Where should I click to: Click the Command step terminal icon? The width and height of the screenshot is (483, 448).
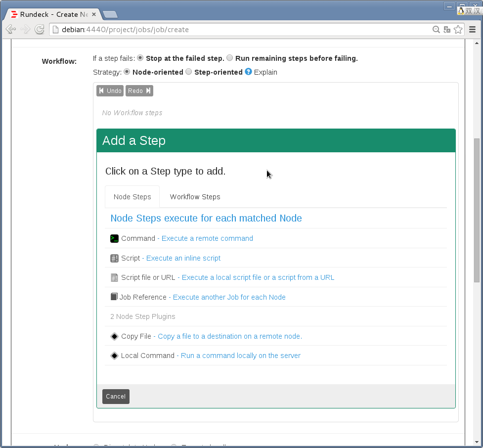(x=114, y=238)
